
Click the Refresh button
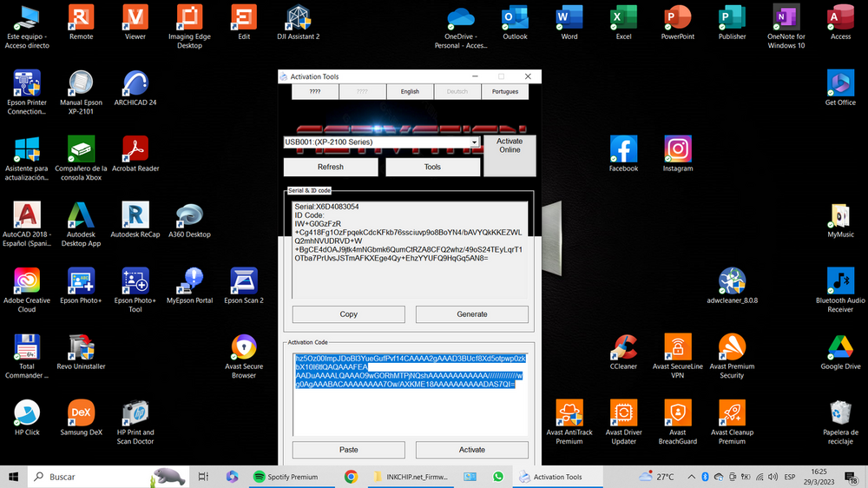pyautogui.click(x=330, y=167)
